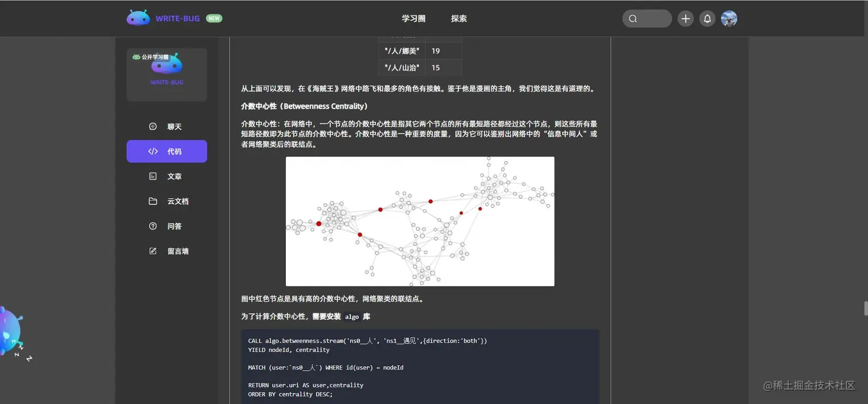The height and width of the screenshot is (404, 868).
Task: Click RETURN user.uri AS user,centrality line
Action: pyautogui.click(x=305, y=385)
